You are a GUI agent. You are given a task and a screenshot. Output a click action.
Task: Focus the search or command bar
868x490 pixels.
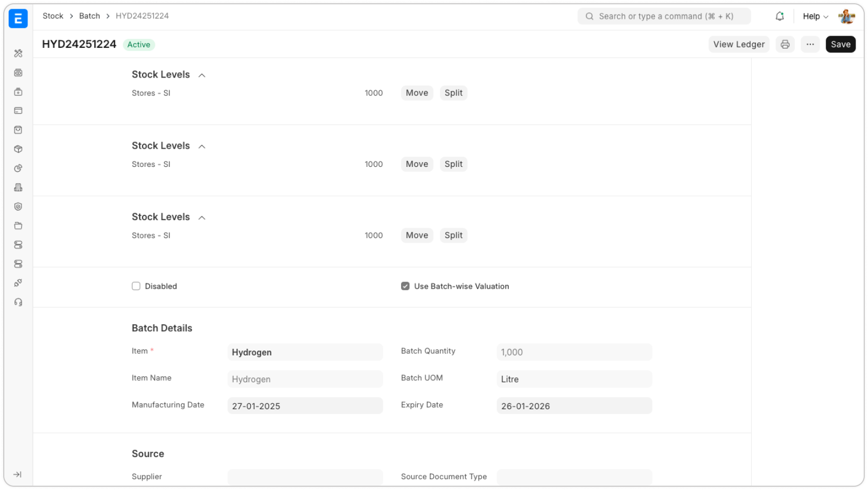click(x=664, y=16)
